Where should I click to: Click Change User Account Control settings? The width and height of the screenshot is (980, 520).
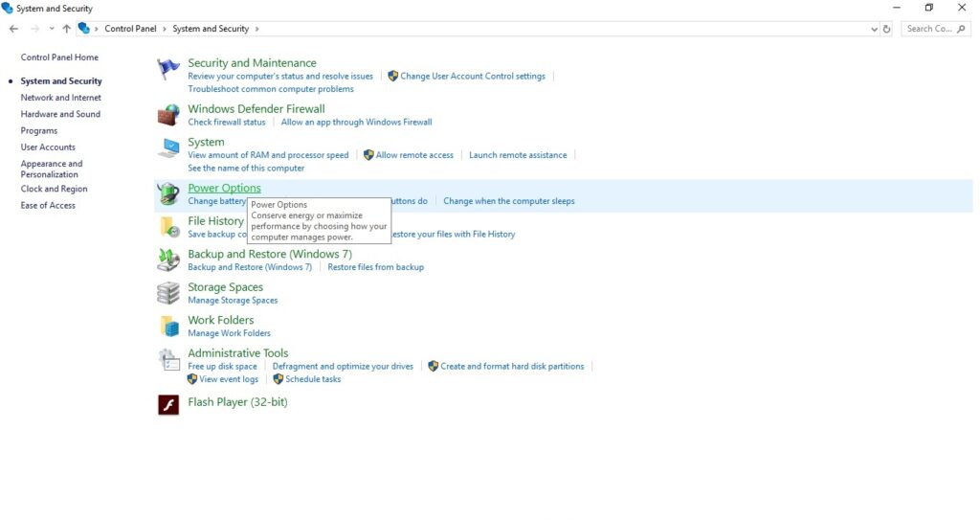[472, 77]
